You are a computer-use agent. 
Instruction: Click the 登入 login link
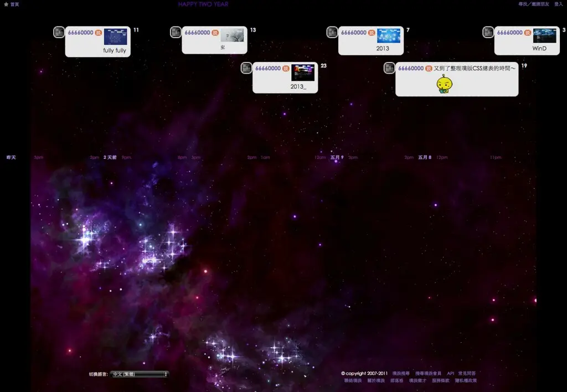pyautogui.click(x=558, y=4)
